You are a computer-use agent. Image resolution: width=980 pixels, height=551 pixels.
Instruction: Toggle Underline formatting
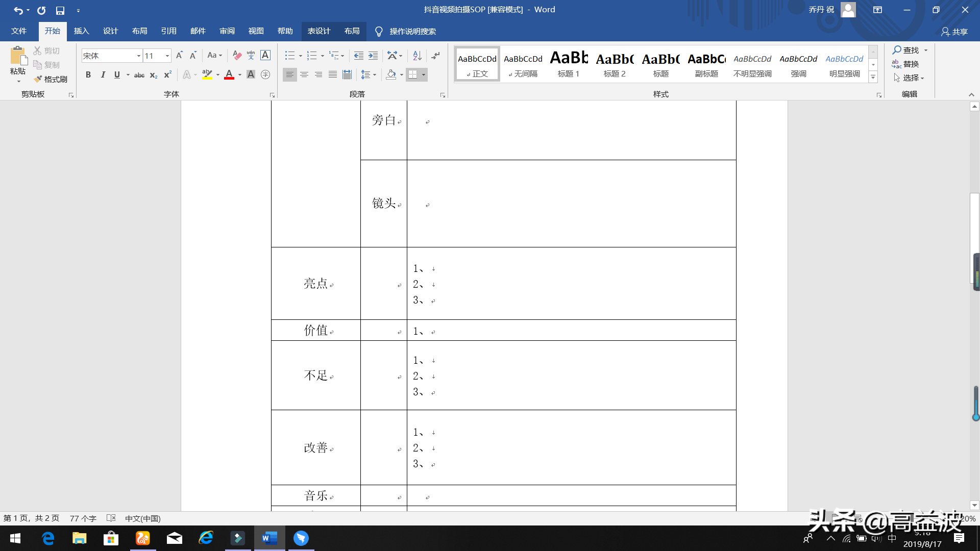coord(116,74)
